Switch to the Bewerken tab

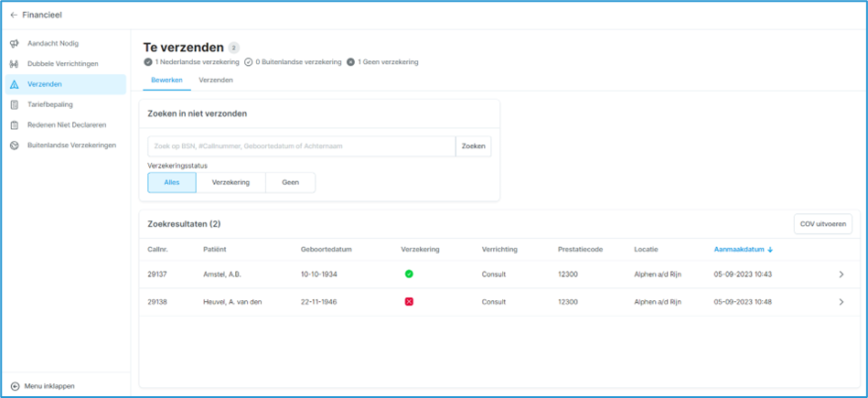coord(166,81)
